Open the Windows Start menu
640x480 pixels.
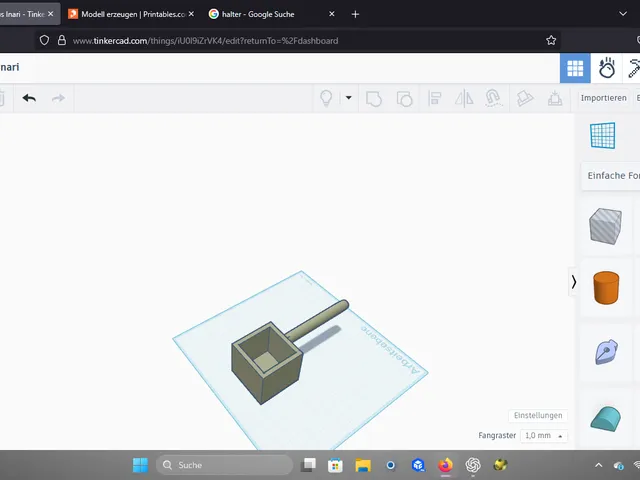[140, 465]
